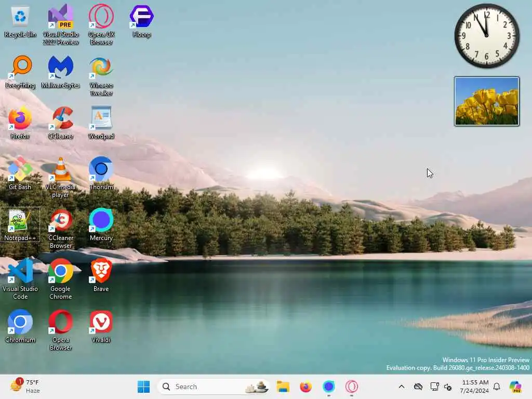Viewport: 532px width, 399px height.
Task: Select the Floorp browser shortcut
Action: tap(141, 22)
